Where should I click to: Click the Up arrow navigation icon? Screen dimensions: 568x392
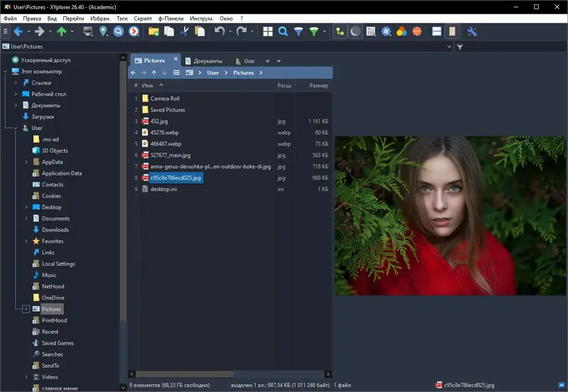pos(62,31)
